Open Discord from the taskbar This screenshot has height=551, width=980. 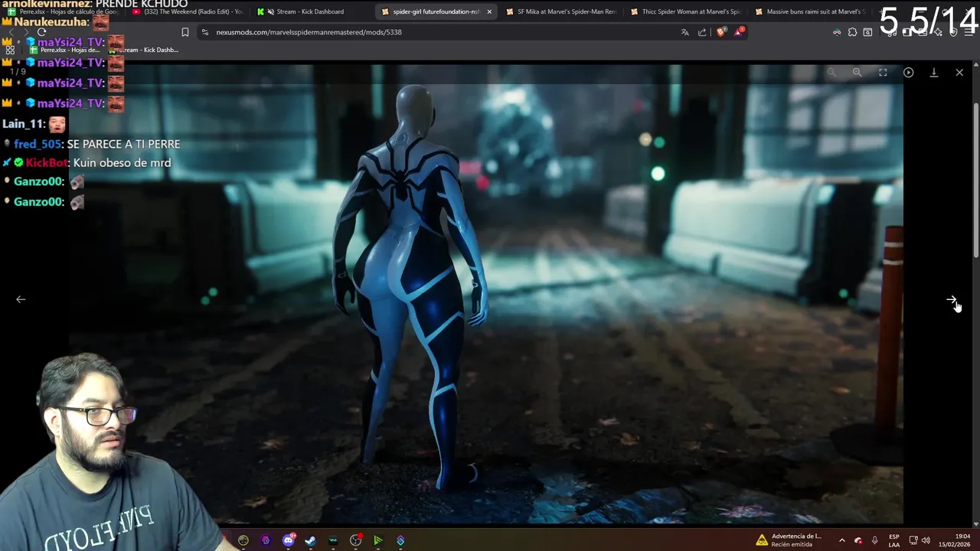pos(289,540)
